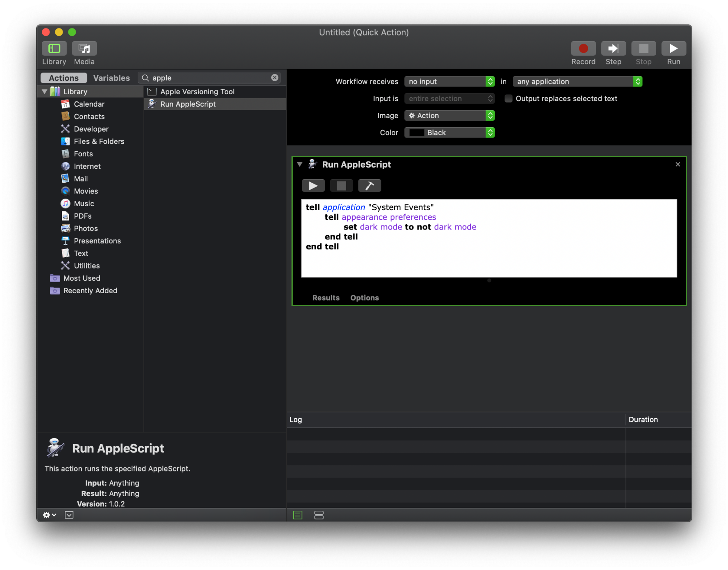
Task: Toggle the Library panel in the toolbar
Action: (x=54, y=48)
